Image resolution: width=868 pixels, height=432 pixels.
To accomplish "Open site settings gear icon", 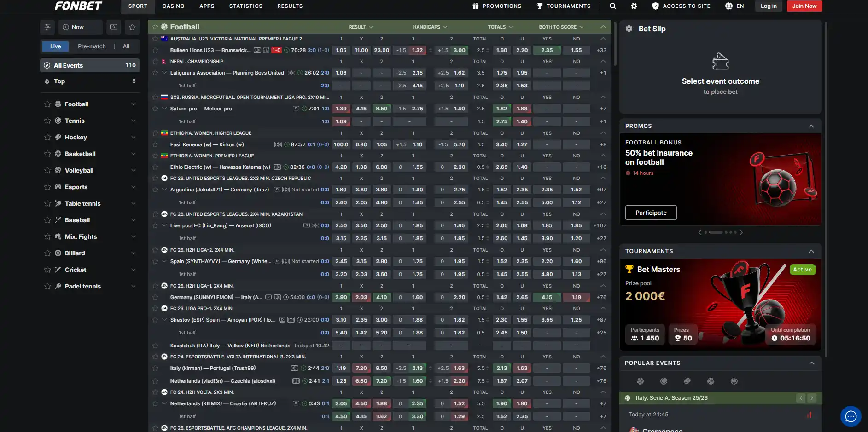I will [x=634, y=6].
